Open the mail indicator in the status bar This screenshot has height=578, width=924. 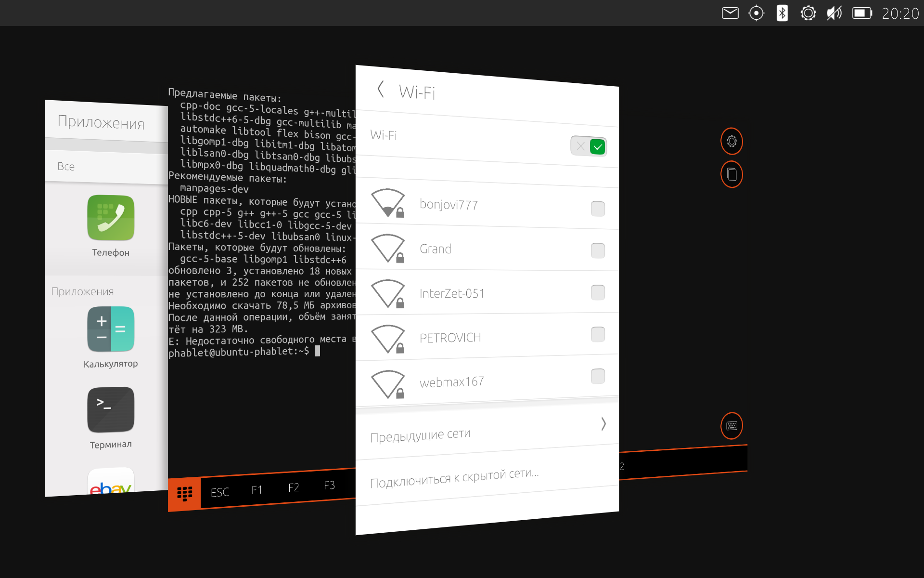[730, 13]
